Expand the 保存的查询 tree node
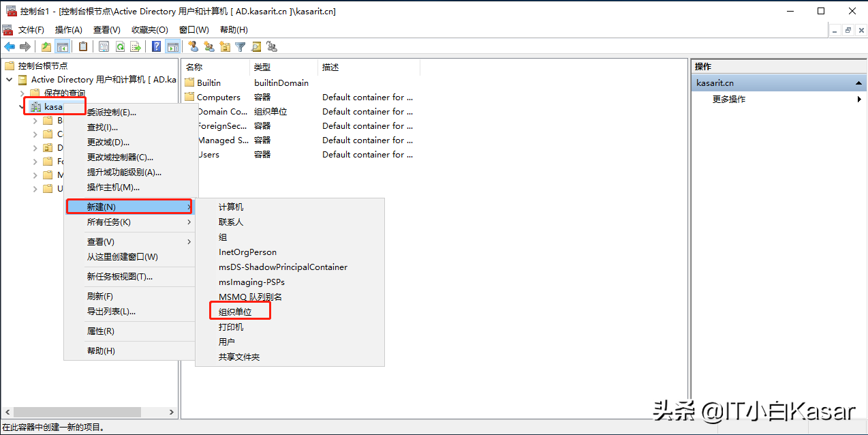 coord(22,93)
